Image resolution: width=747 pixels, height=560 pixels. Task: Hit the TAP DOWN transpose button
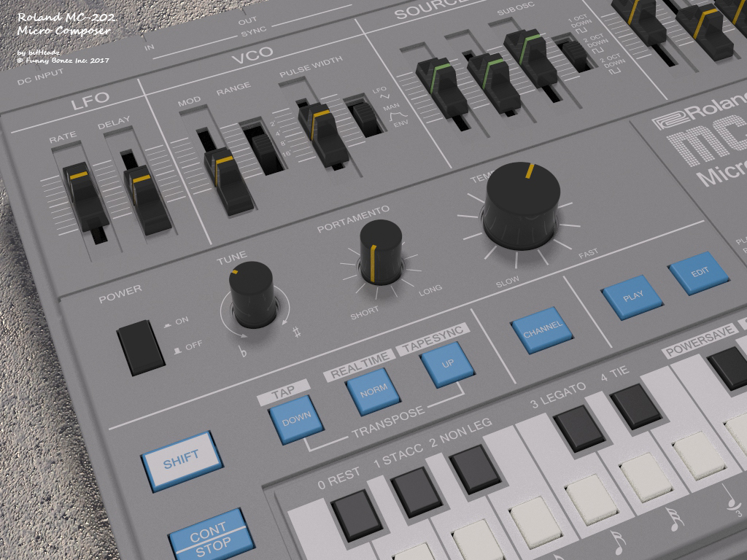tap(296, 419)
